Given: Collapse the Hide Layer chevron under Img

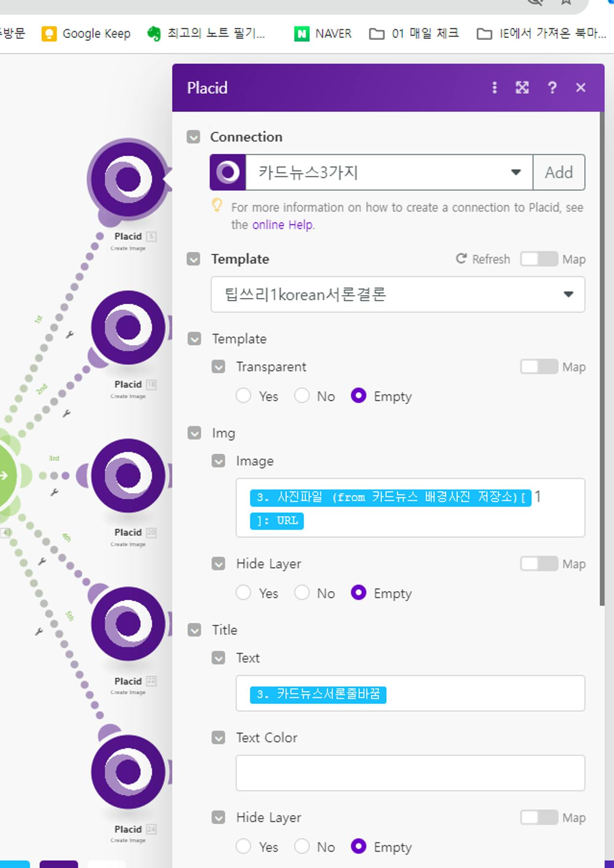Looking at the screenshot, I should 218,564.
